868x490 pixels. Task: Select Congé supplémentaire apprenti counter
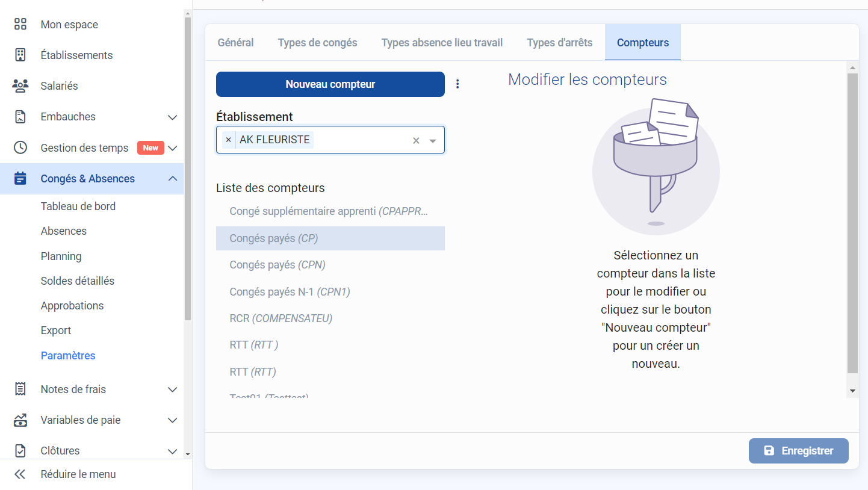tap(330, 211)
